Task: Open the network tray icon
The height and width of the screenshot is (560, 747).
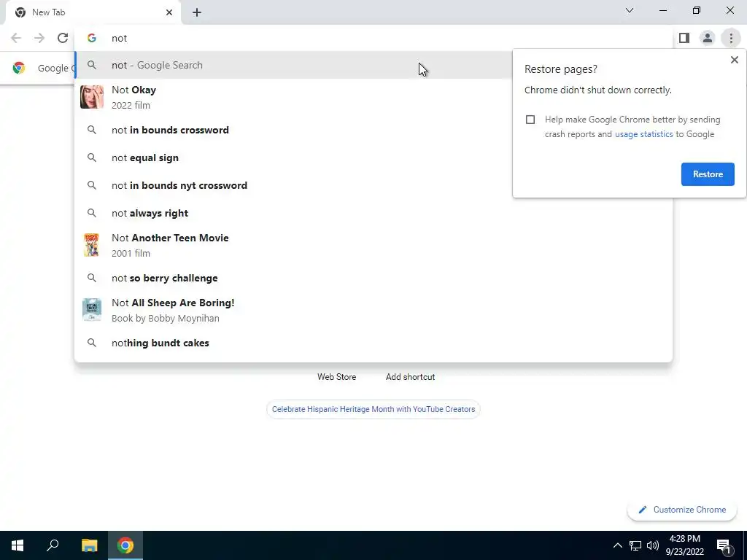Action: [x=635, y=545]
